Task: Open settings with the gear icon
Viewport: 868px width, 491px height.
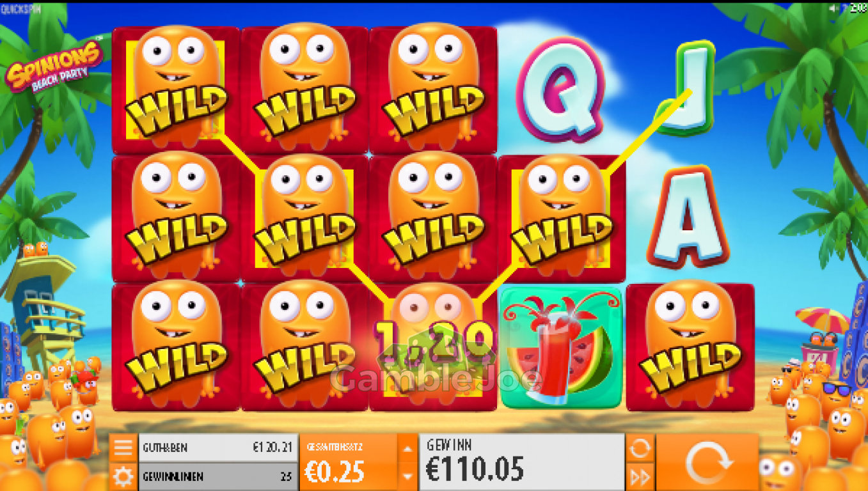Action: pyautogui.click(x=123, y=477)
